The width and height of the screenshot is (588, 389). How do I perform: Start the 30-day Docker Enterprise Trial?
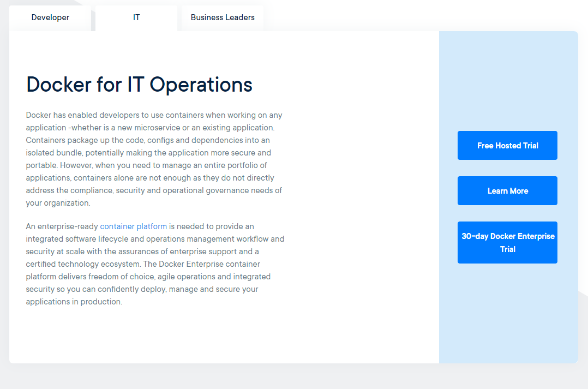pyautogui.click(x=507, y=243)
